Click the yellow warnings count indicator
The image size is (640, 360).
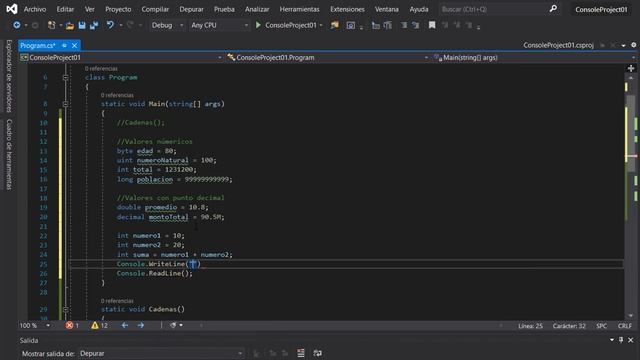(99, 325)
